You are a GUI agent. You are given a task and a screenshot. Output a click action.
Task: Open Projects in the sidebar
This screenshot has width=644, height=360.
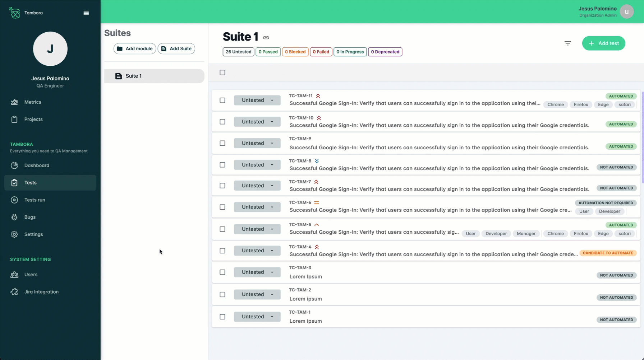tap(50, 120)
